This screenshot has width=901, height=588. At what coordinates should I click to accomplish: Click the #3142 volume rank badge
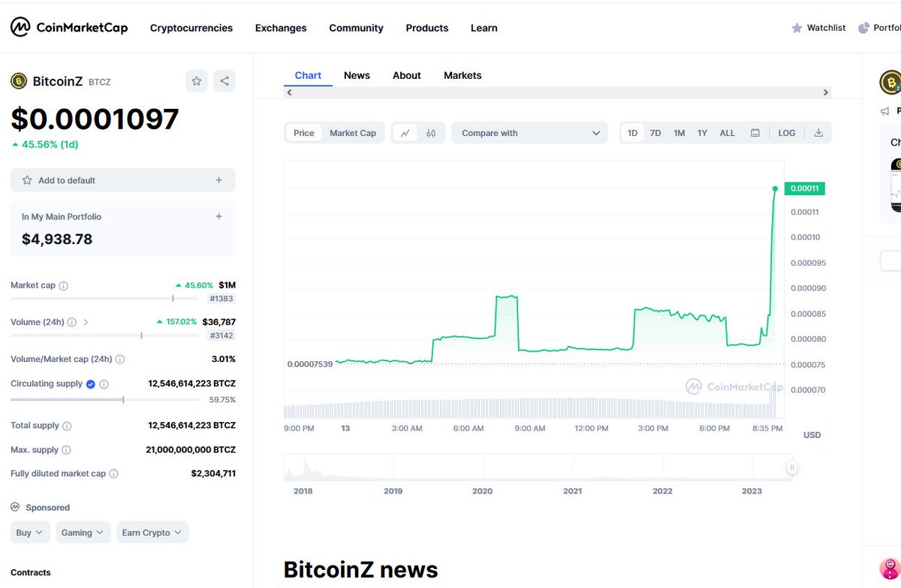(223, 335)
